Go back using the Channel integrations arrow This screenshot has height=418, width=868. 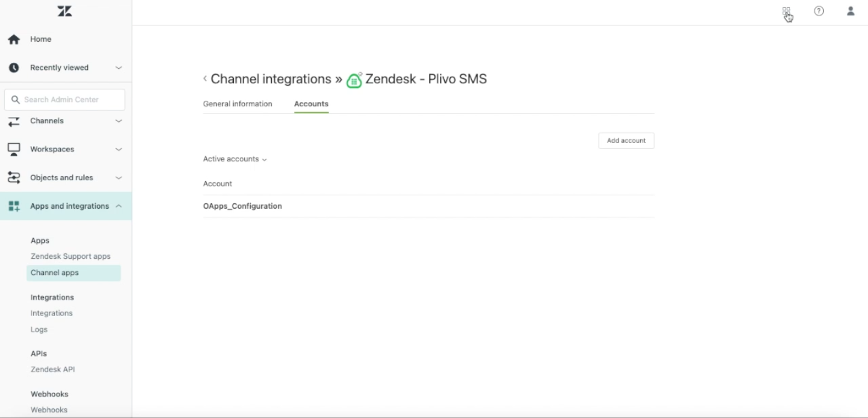click(206, 78)
